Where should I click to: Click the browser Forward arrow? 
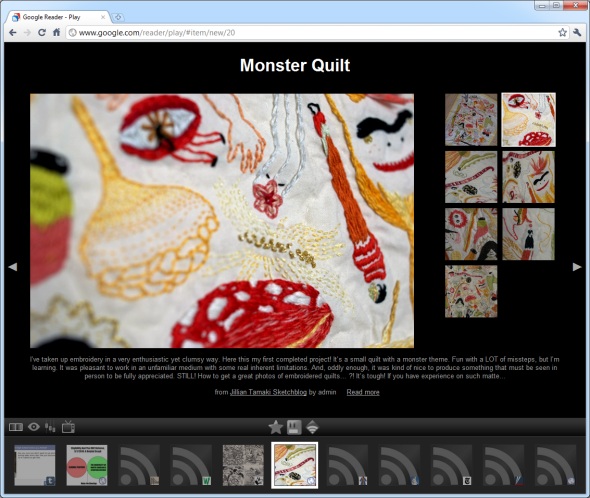[27, 33]
